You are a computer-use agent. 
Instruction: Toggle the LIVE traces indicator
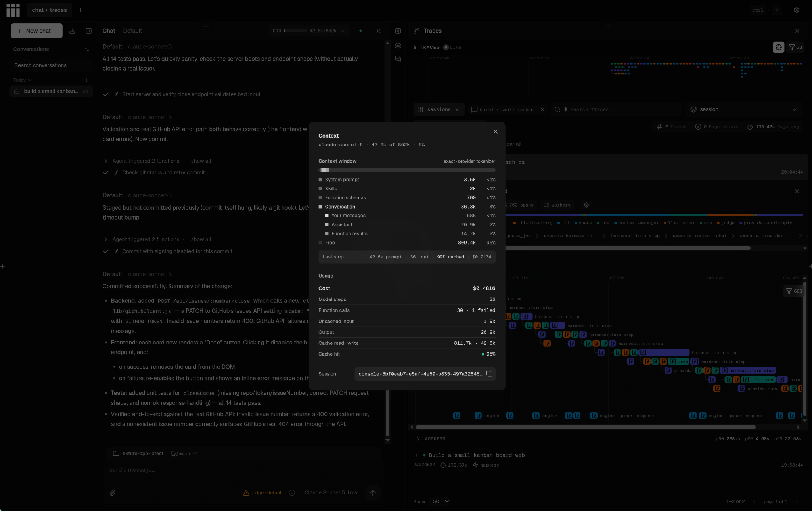pyautogui.click(x=452, y=47)
